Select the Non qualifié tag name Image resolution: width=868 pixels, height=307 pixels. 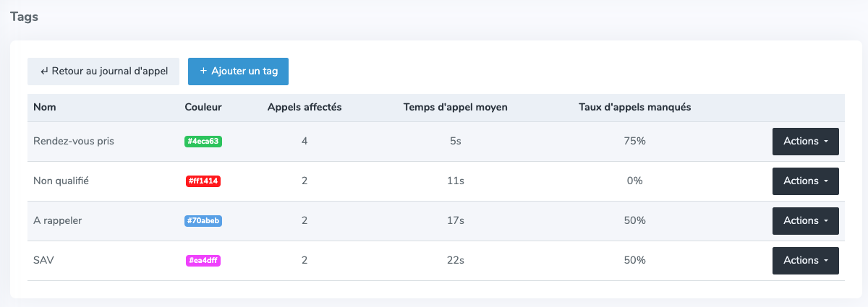(61, 181)
